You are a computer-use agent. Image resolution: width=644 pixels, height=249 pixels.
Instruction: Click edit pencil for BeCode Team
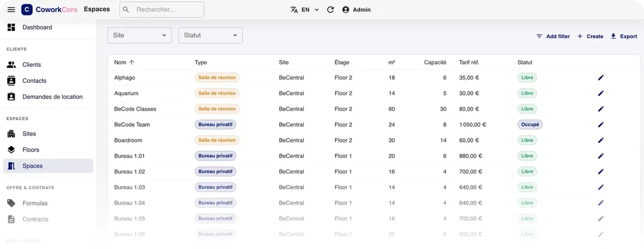click(x=601, y=124)
